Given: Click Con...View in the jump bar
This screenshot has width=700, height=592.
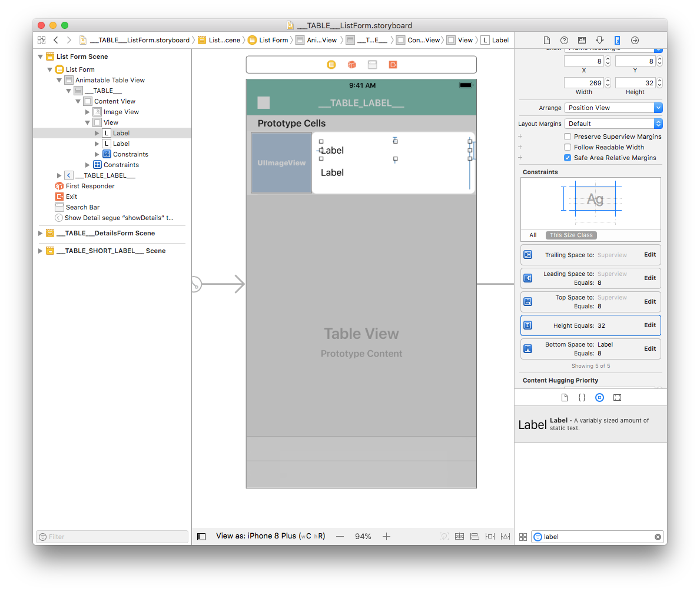Looking at the screenshot, I should point(419,40).
